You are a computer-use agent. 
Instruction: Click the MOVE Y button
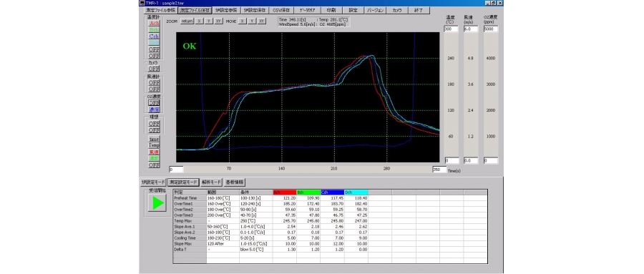(x=252, y=21)
